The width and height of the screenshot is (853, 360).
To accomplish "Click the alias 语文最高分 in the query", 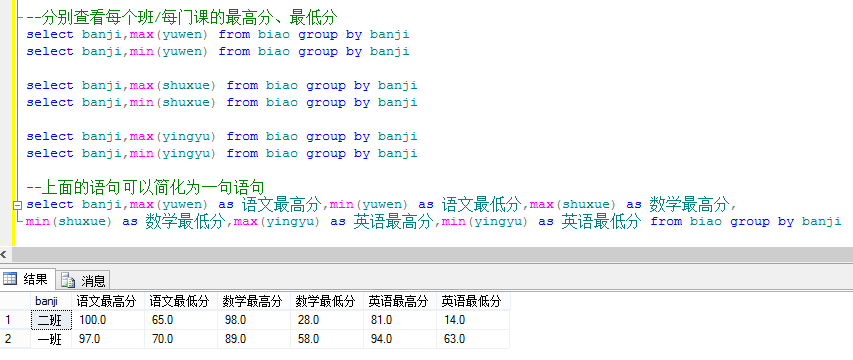I will [x=282, y=204].
